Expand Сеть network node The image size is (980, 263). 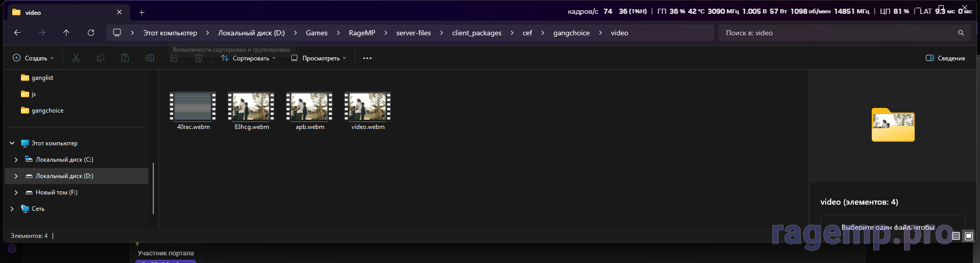(12, 209)
